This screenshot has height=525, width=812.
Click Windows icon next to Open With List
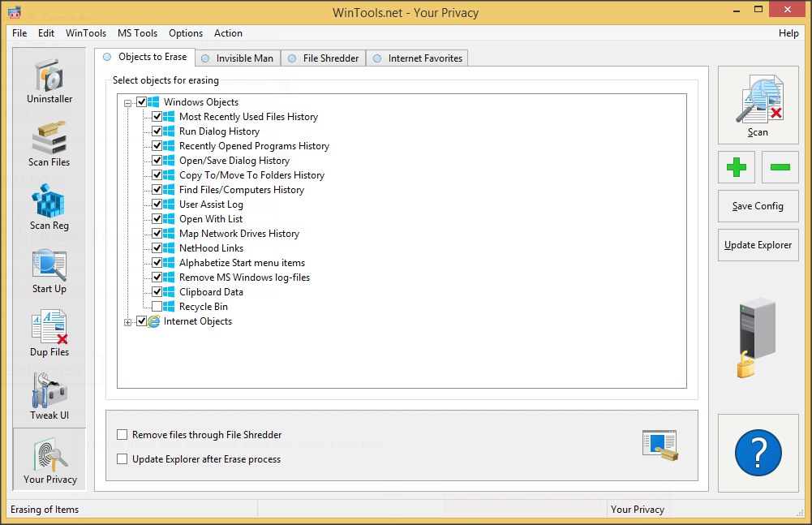click(169, 219)
